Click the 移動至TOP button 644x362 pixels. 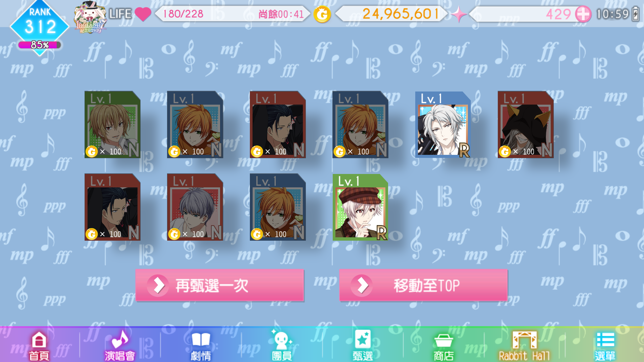[x=423, y=285]
